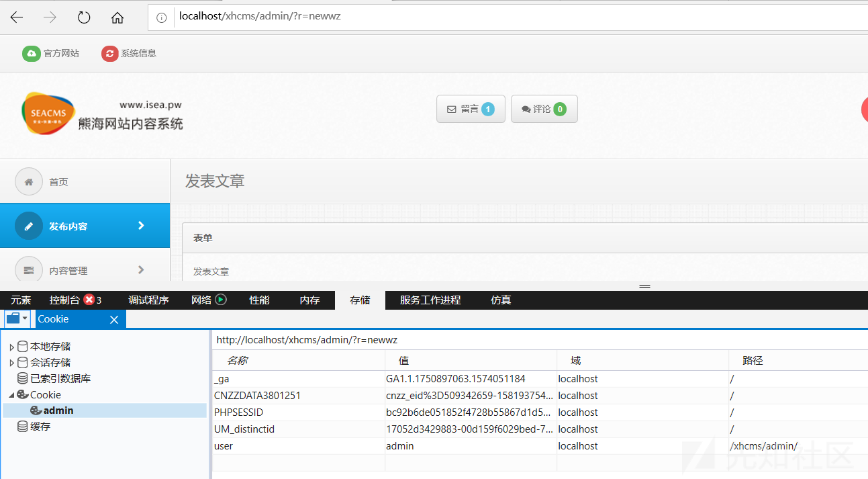Screen dimensions: 868x479
Task: Click the site info icon in address bar
Action: coord(161,18)
